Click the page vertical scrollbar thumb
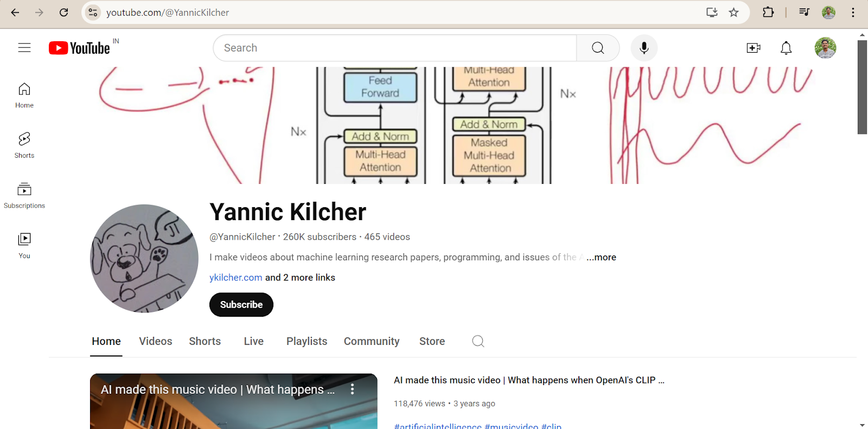 coord(862,87)
